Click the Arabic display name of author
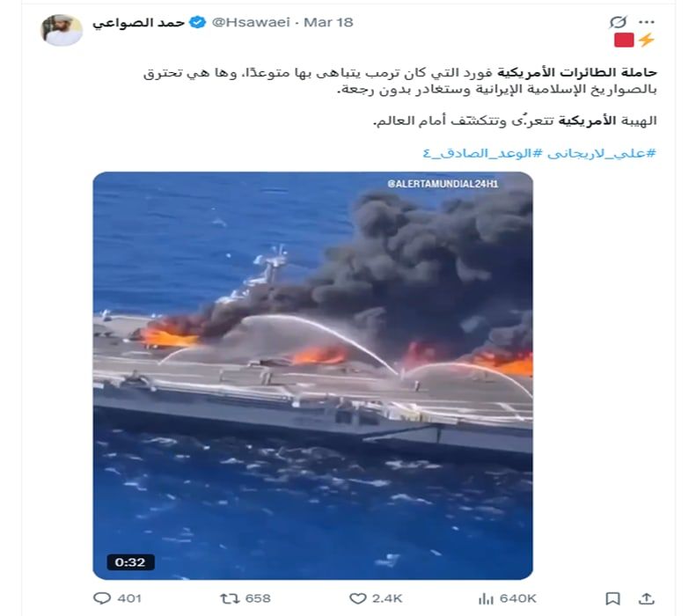Image resolution: width=696 pixels, height=616 pixels. pos(138,23)
